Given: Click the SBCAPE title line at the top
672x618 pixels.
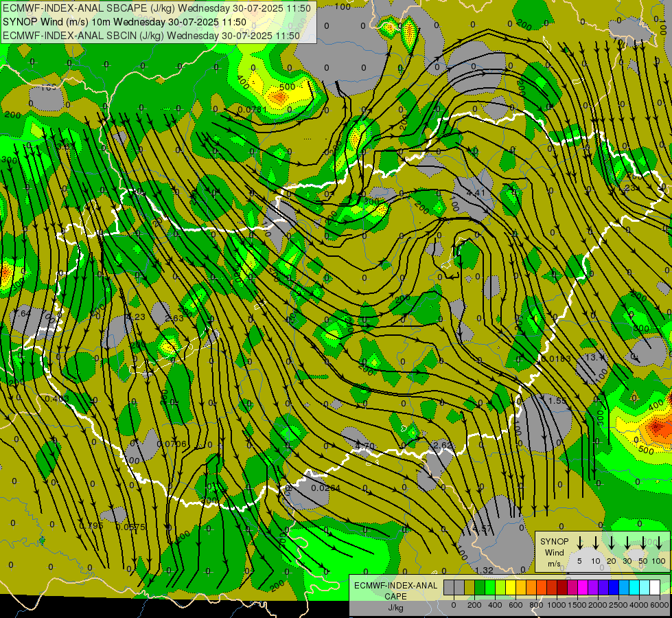Looking at the screenshot, I should [x=157, y=8].
